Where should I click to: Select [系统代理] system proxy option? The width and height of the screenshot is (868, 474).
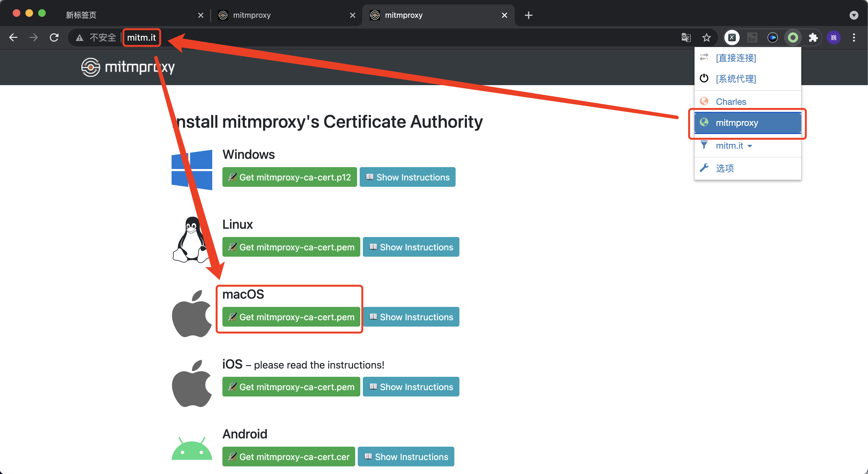pos(748,79)
